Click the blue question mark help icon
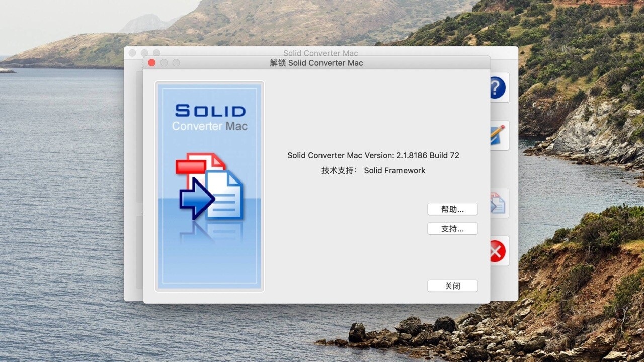The width and height of the screenshot is (644, 362). coord(498,88)
